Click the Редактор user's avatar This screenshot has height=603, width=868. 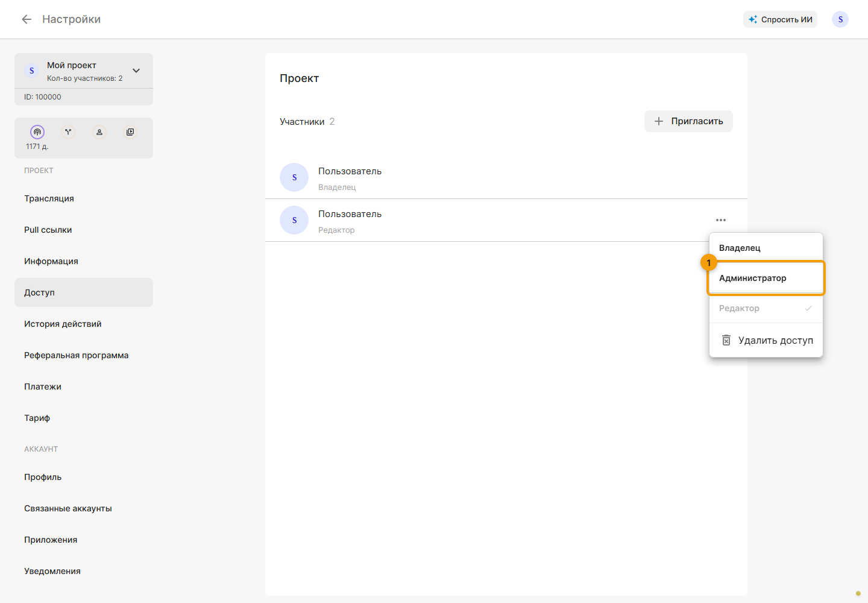pos(294,220)
